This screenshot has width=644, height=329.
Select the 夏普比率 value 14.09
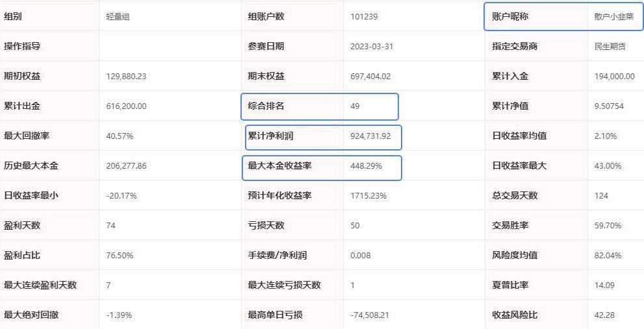pyautogui.click(x=604, y=285)
